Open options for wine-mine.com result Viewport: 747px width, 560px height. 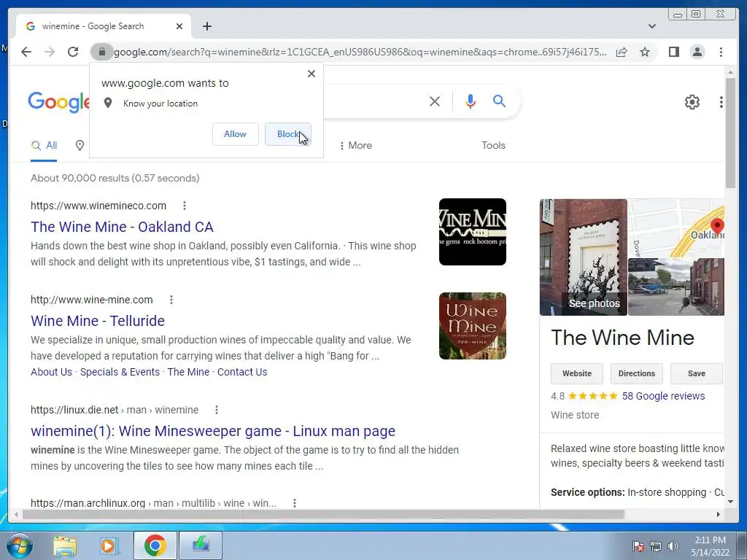coord(171,300)
